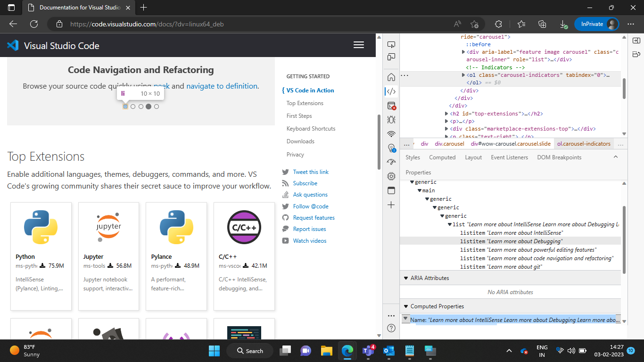Select the Inspect element tool in DevTools
The image size is (644, 362).
pos(391,44)
